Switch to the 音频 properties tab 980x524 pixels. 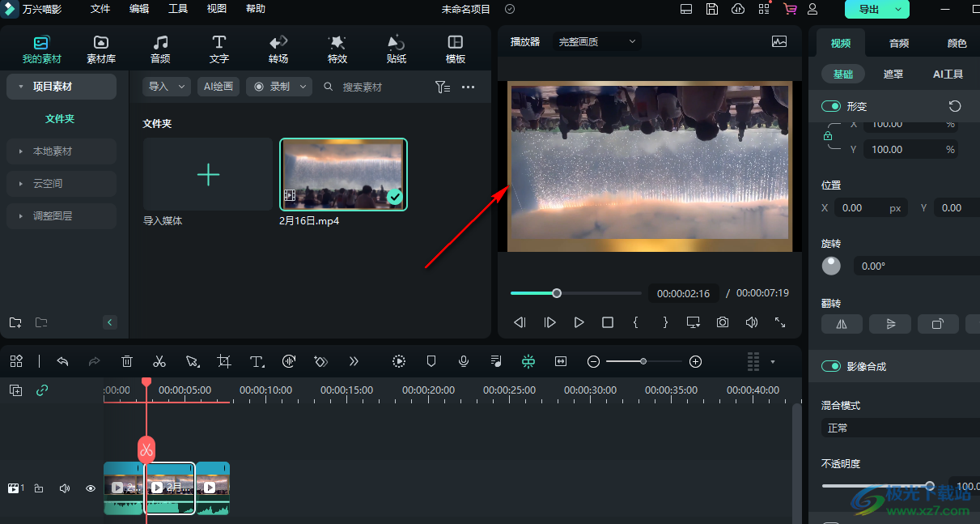899,44
